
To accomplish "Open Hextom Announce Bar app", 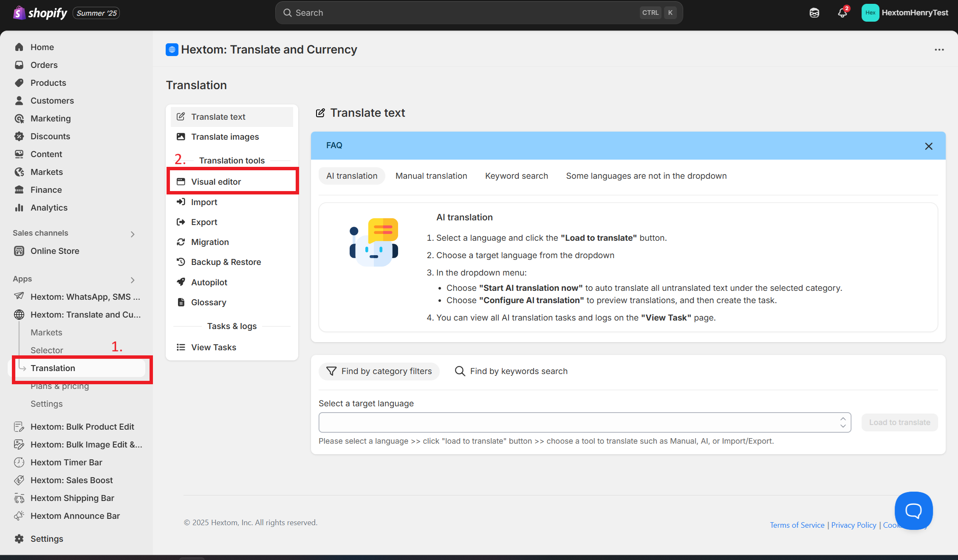I will [x=75, y=516].
